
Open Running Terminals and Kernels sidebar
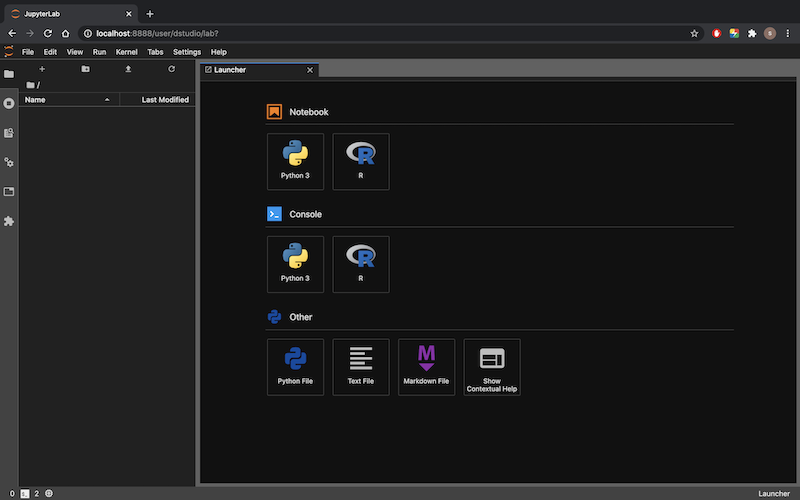point(9,103)
